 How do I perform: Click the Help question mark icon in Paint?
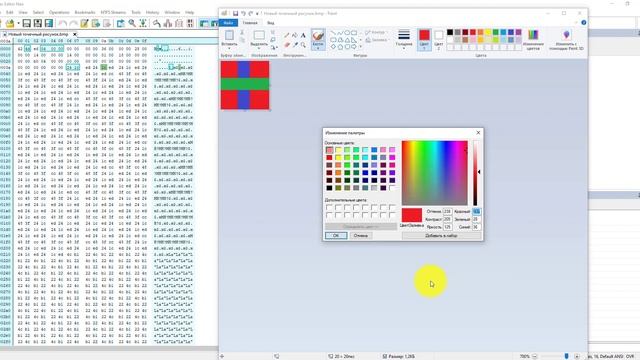click(584, 23)
